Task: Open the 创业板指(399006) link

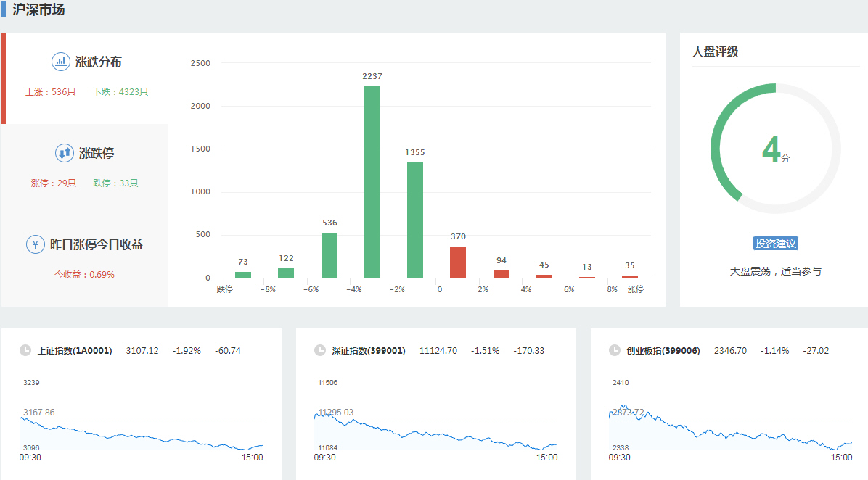Action: (663, 351)
